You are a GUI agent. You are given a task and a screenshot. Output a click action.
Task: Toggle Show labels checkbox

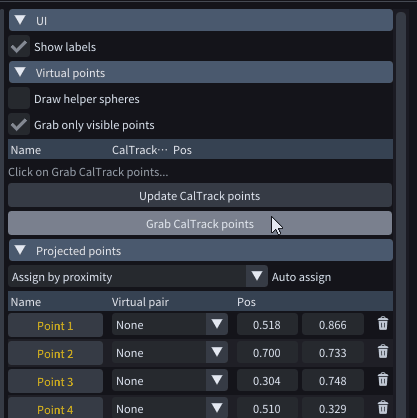coord(19,47)
